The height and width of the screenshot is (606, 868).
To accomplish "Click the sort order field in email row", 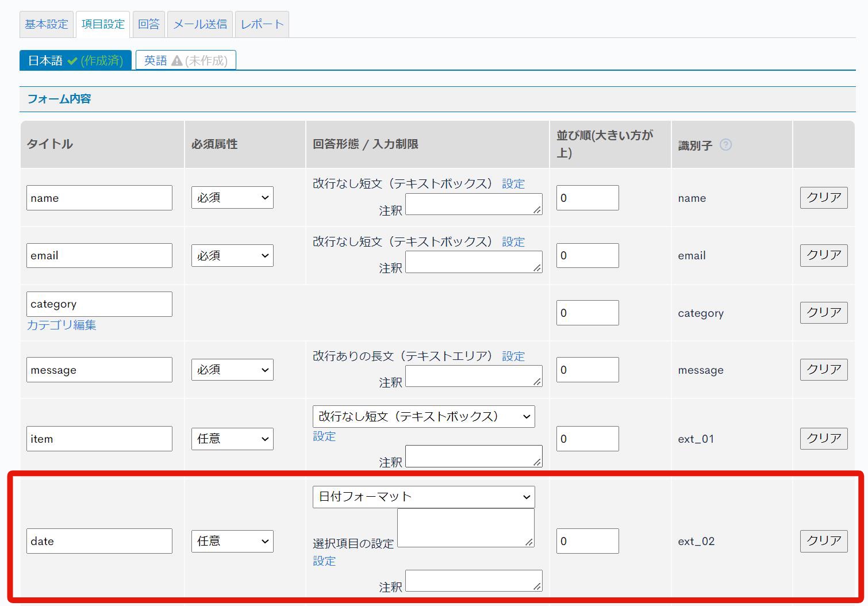I will tap(587, 255).
